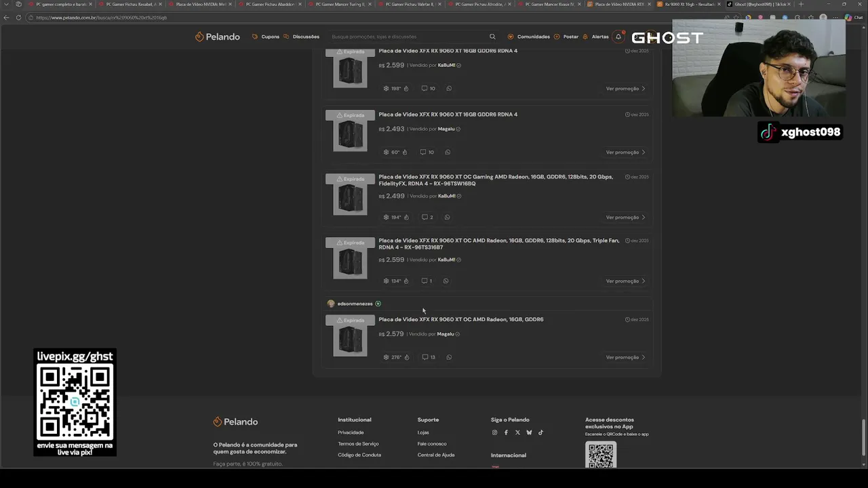Share the 60° deal via WhatsApp
Image resolution: width=868 pixels, height=488 pixels.
(448, 152)
